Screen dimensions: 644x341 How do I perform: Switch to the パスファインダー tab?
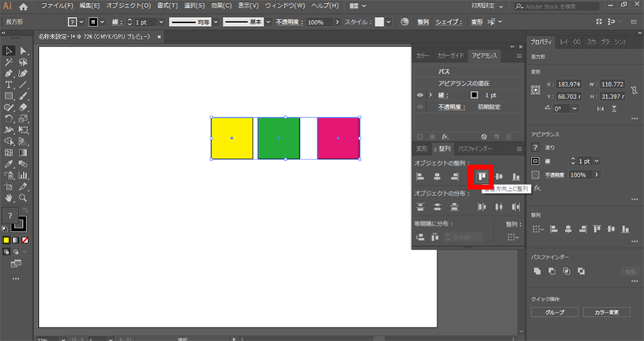pyautogui.click(x=475, y=149)
